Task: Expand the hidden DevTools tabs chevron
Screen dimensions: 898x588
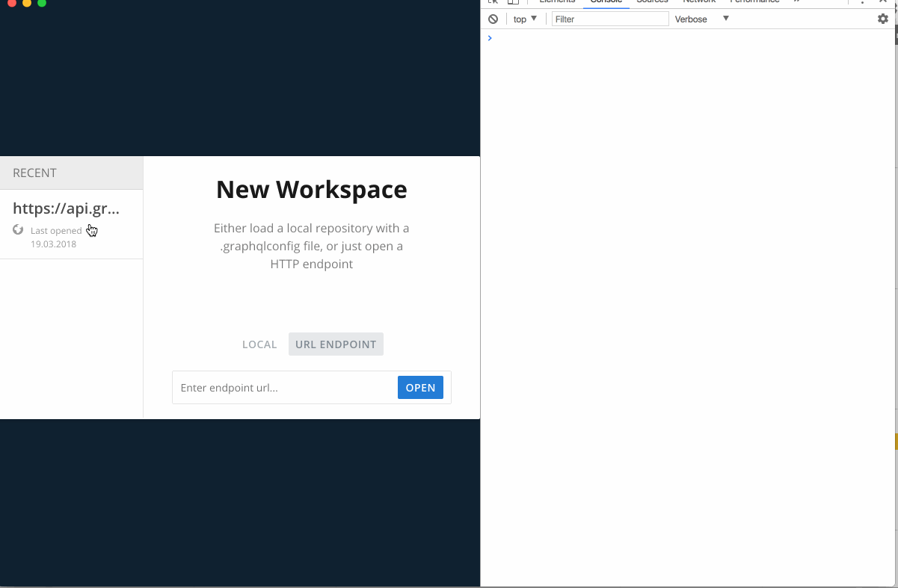Action: [x=795, y=2]
